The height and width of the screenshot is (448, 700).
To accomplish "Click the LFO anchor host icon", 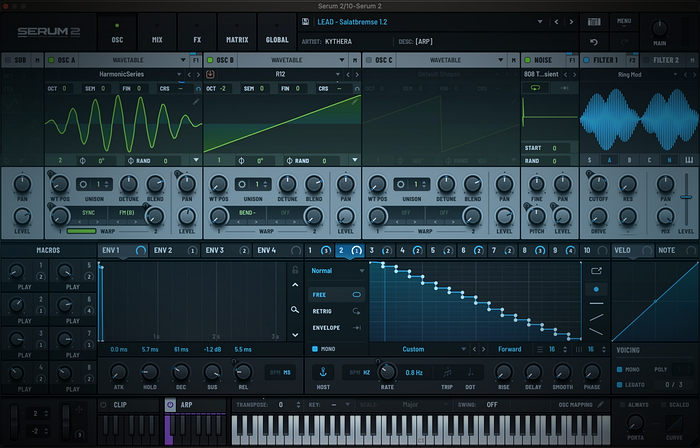I will pos(322,372).
